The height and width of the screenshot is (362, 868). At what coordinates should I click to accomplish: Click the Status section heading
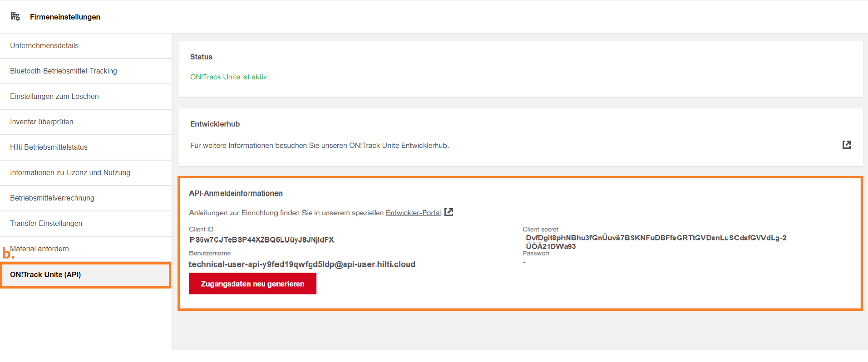[201, 57]
